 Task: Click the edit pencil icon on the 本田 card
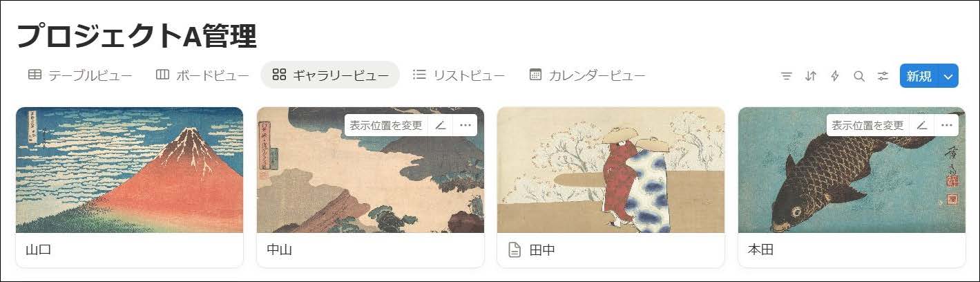click(922, 125)
